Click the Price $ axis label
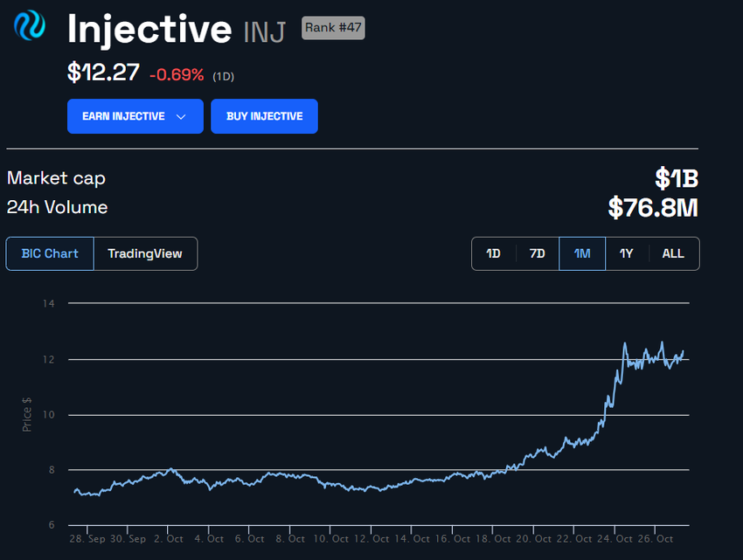The width and height of the screenshot is (743, 560). click(x=27, y=412)
